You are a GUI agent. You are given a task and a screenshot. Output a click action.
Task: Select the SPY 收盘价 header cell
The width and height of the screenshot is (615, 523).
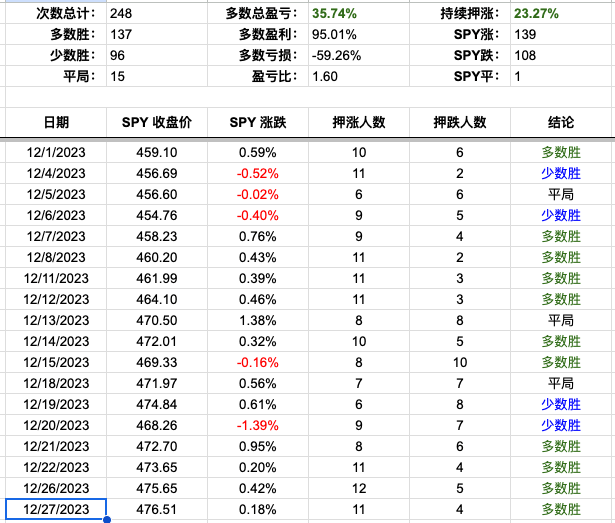point(157,122)
